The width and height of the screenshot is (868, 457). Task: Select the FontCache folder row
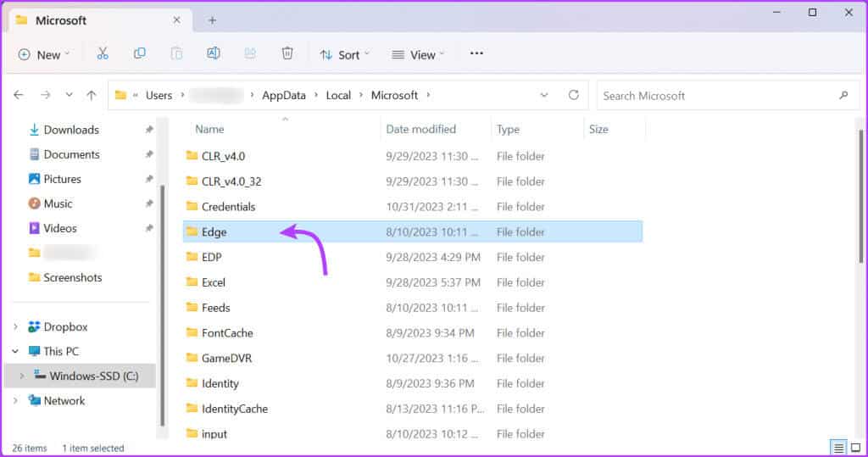[x=413, y=333]
